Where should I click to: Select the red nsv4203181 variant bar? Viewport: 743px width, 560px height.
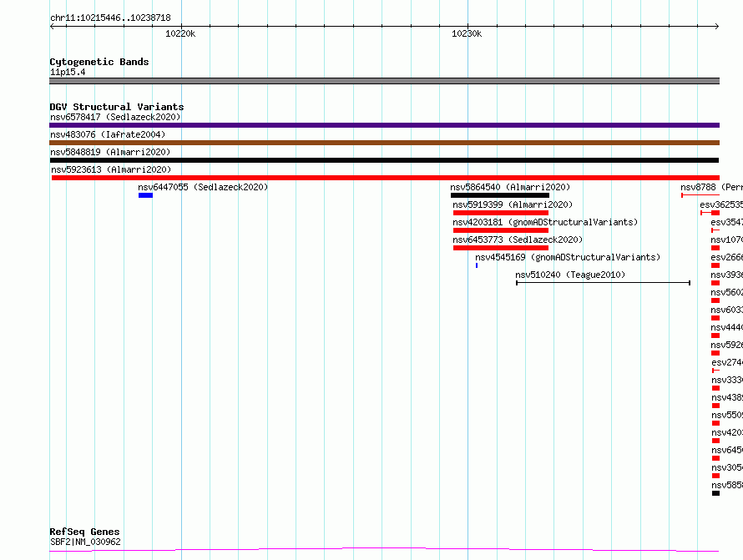(501, 230)
